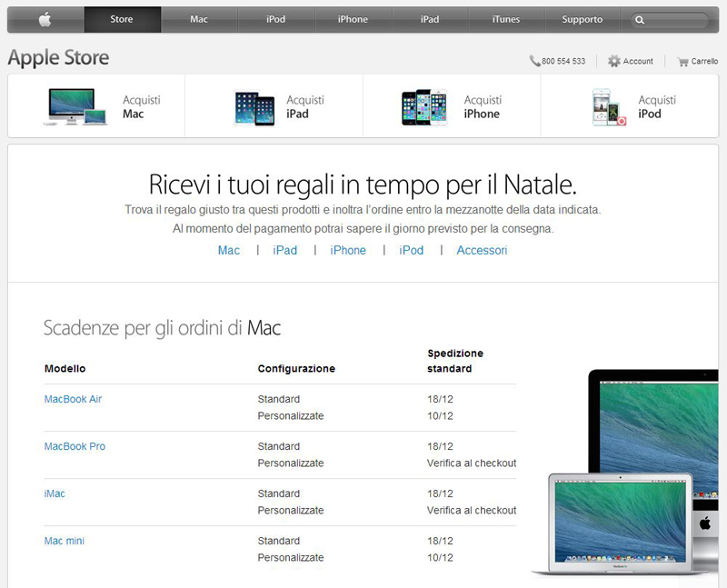Open the iTunes navigation tab
Screen dimensions: 727x588
[506, 19]
